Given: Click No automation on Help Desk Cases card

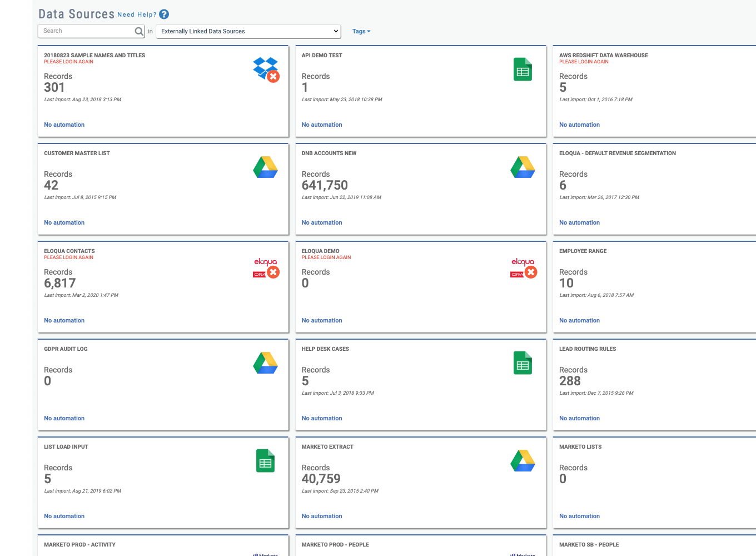Looking at the screenshot, I should (x=322, y=419).
